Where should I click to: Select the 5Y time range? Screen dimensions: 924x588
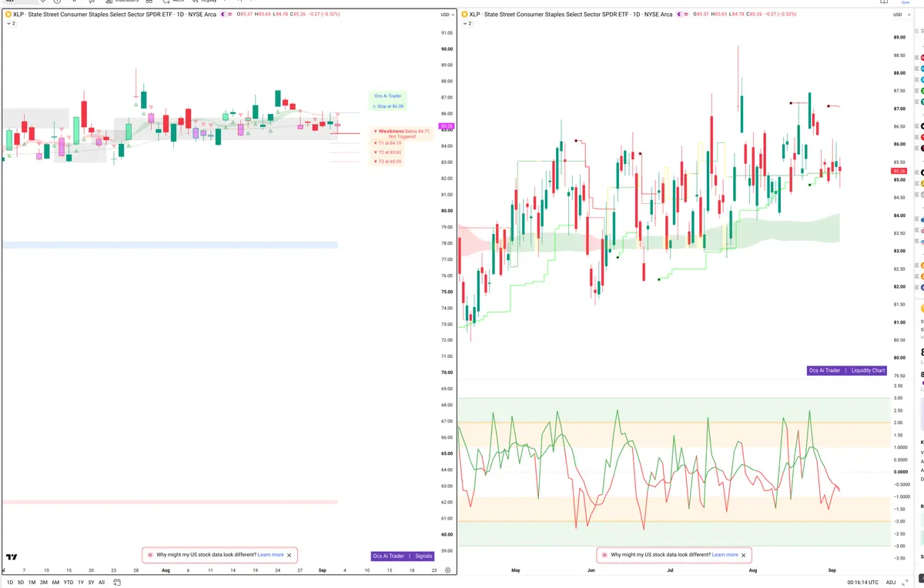coord(91,583)
